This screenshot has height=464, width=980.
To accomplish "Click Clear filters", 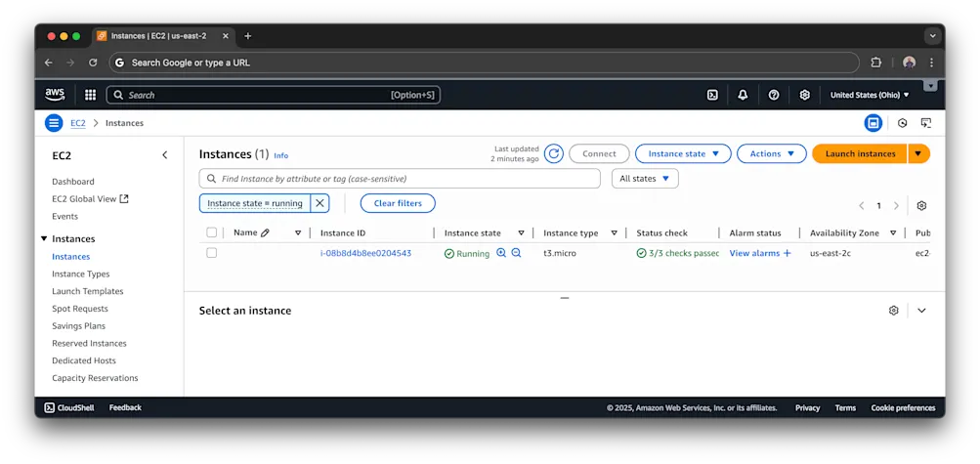I will (398, 203).
